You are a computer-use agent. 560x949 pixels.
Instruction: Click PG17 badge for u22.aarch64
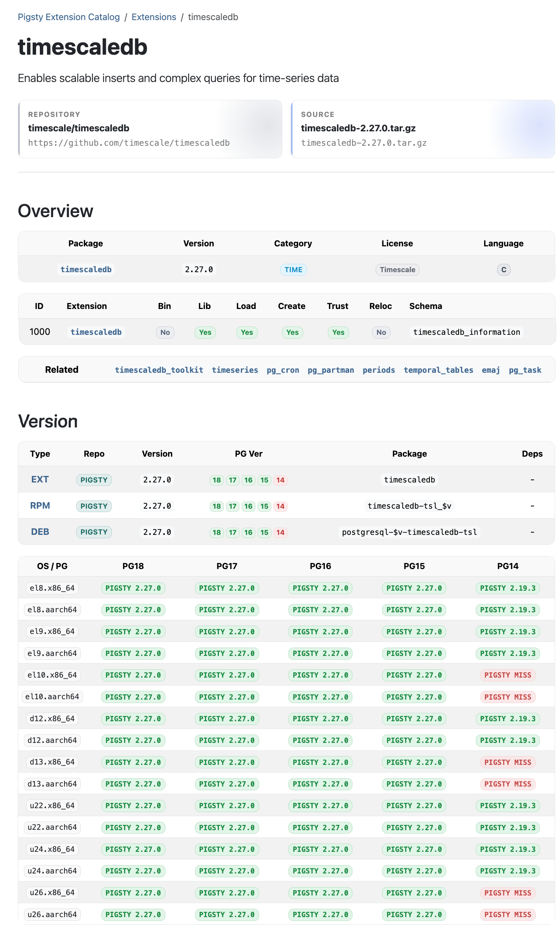227,828
